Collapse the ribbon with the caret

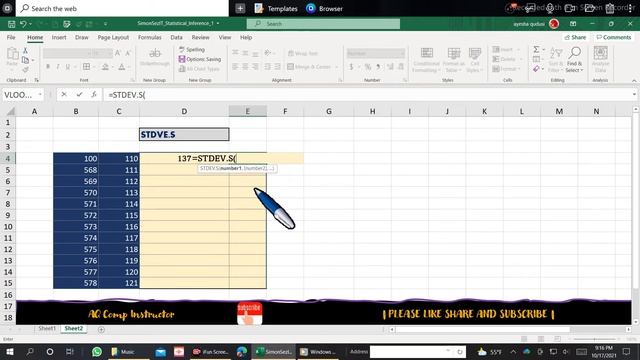(x=634, y=81)
